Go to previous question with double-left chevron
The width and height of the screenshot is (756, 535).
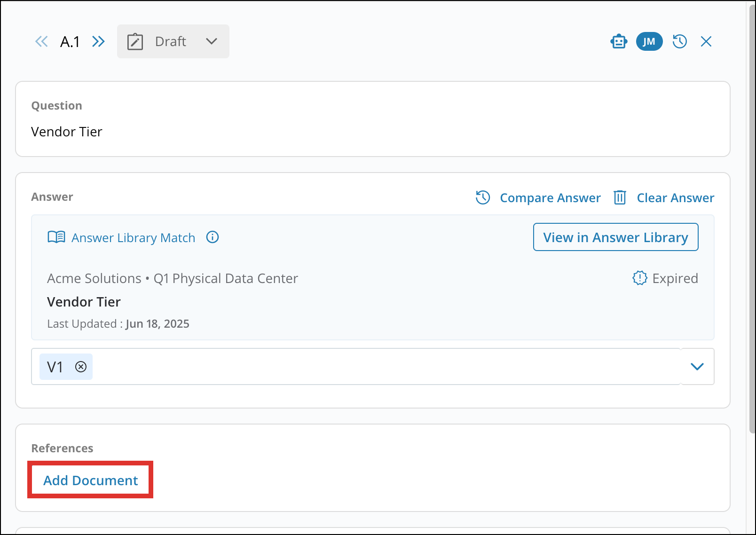tap(41, 41)
